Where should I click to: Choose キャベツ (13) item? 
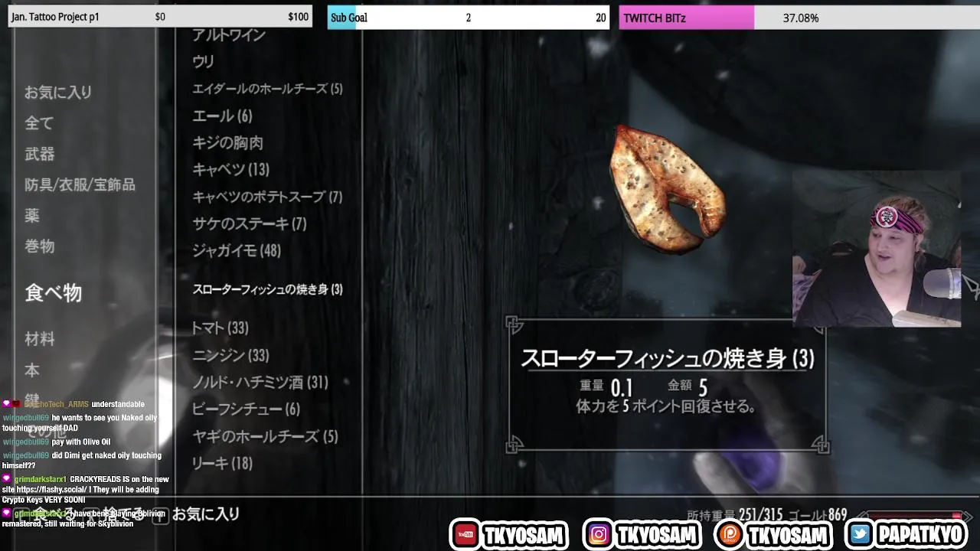coord(230,170)
